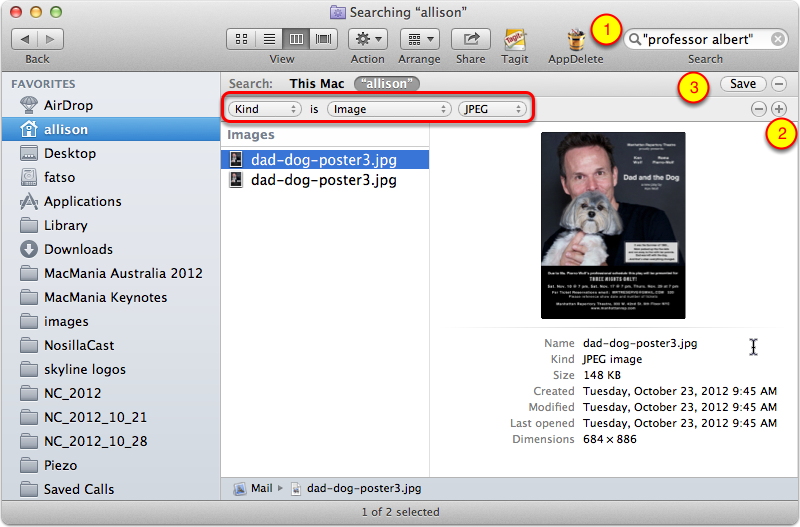800x527 pixels.
Task: Open Applications in the sidebar
Action: pyautogui.click(x=82, y=201)
